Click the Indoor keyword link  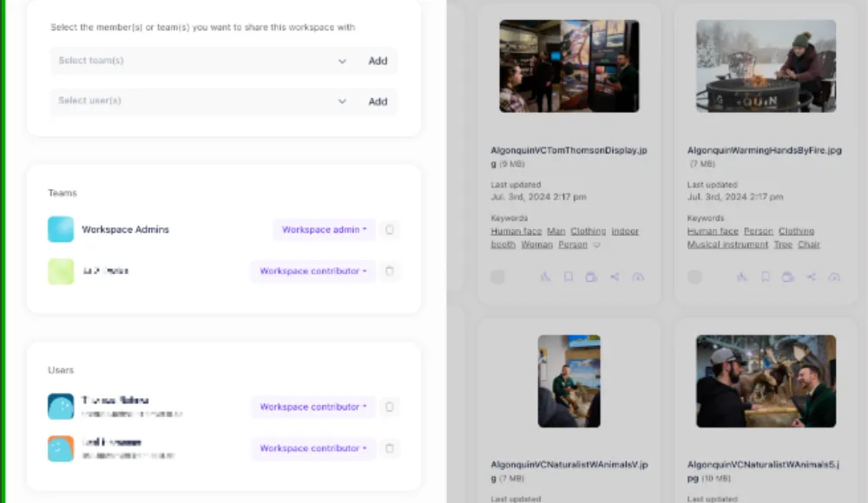(x=625, y=231)
